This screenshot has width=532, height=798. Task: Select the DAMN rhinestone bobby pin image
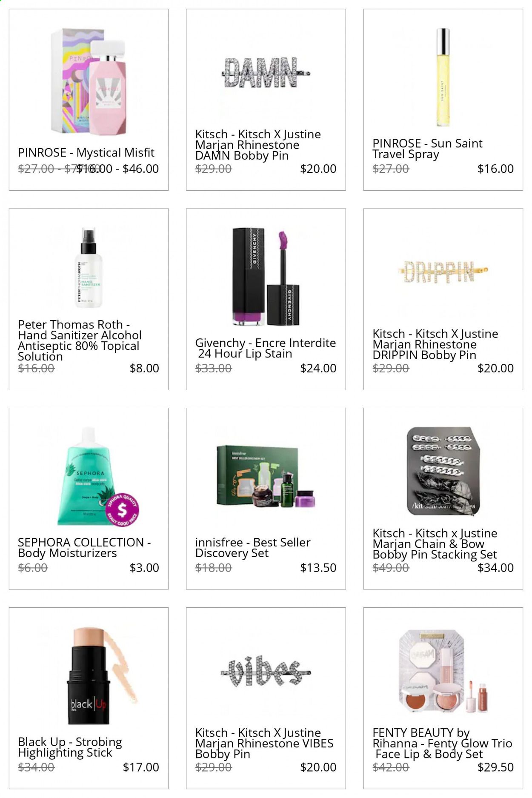click(x=266, y=74)
